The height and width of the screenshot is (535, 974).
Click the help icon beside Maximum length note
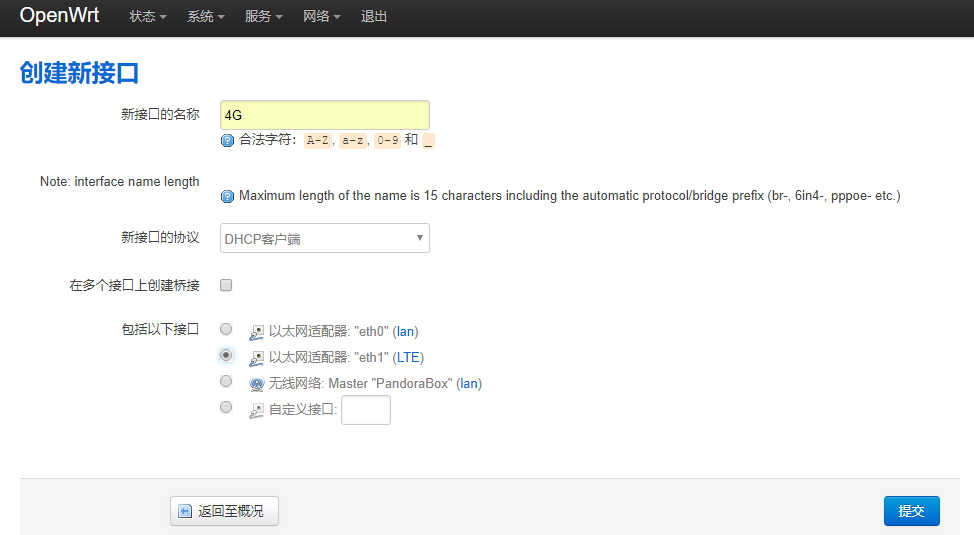(227, 196)
